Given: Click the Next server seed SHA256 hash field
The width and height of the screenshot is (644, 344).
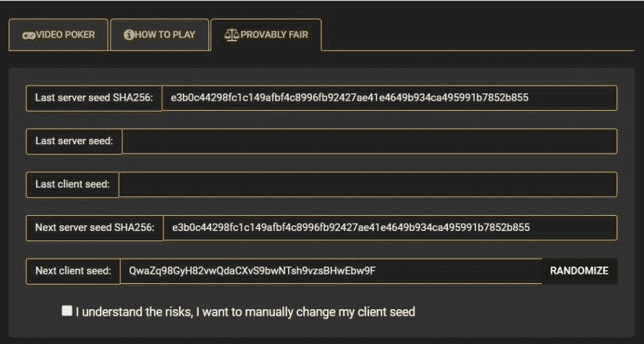Looking at the screenshot, I should click(389, 227).
